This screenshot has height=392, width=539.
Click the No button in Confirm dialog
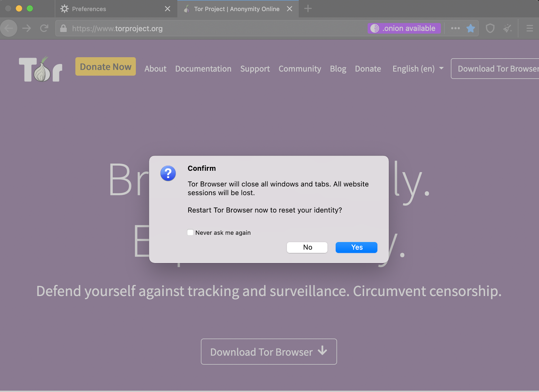coord(307,248)
